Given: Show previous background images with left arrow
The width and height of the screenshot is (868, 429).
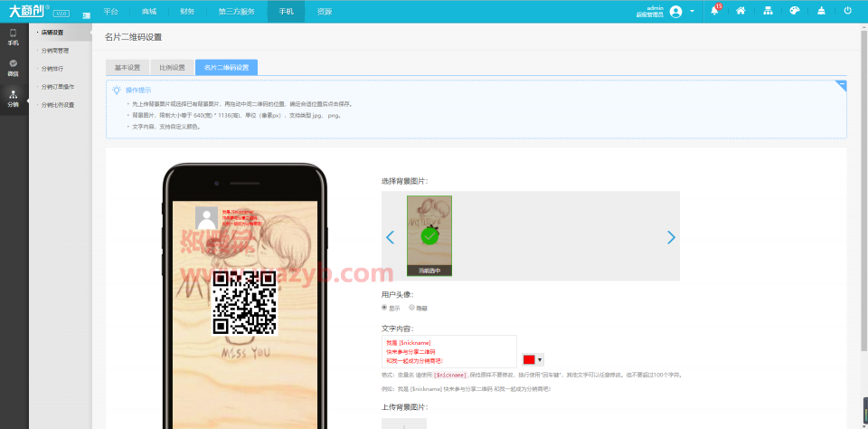Looking at the screenshot, I should [x=390, y=237].
